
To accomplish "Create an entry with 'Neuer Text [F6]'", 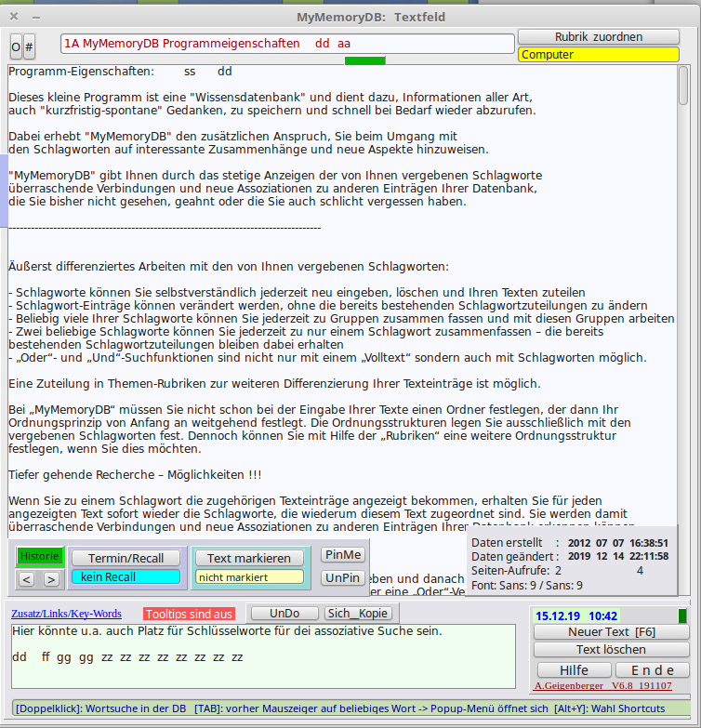I will [x=612, y=632].
